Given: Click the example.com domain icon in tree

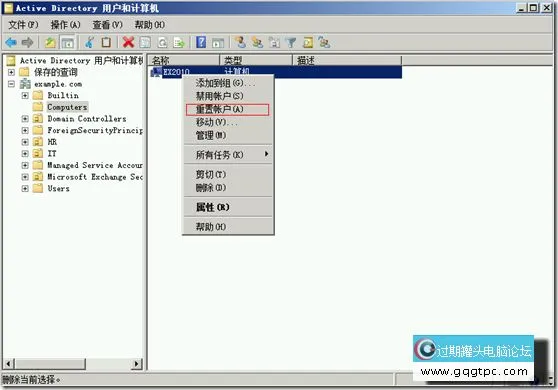Looking at the screenshot, I should click(x=25, y=84).
